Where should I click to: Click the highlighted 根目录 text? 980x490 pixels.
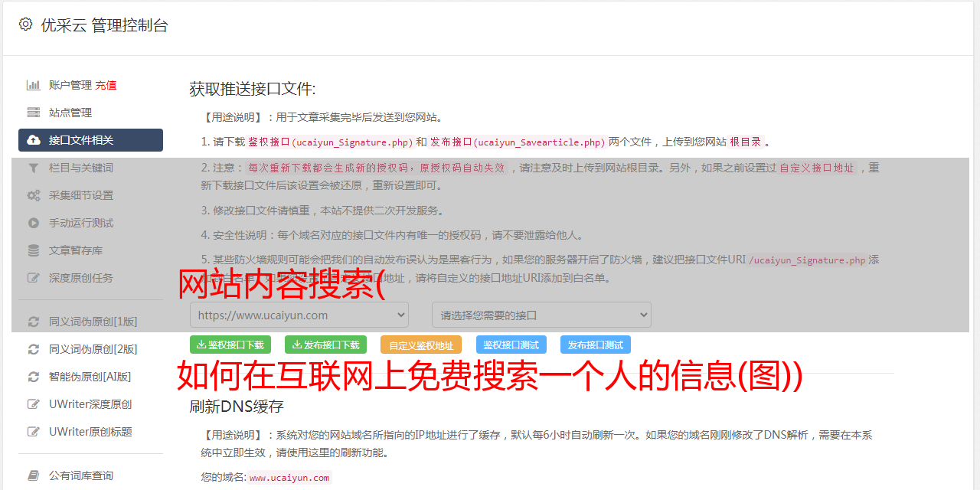pos(746,142)
